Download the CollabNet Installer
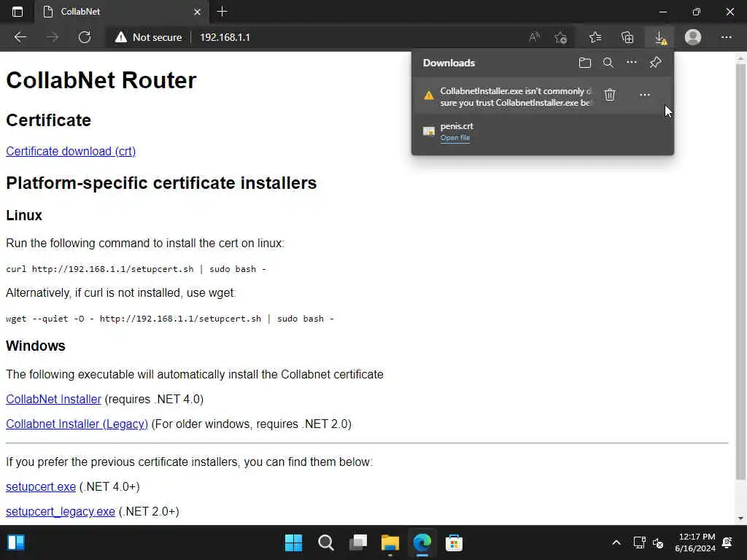Viewport: 747px width, 560px height. point(54,399)
